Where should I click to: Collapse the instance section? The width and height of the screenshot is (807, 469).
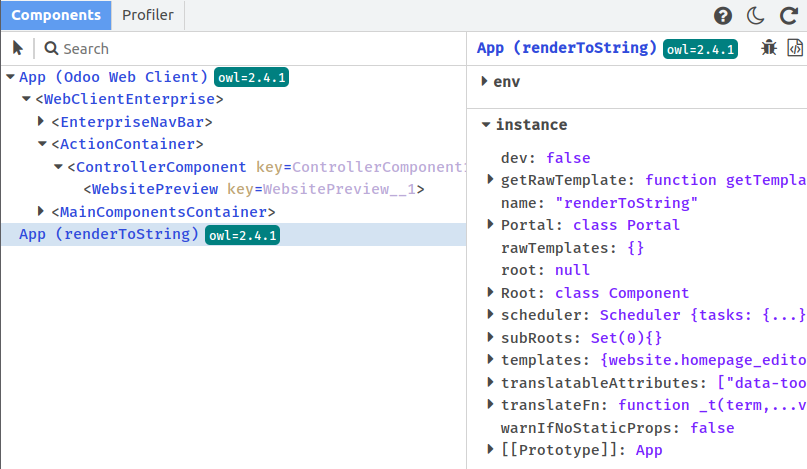[x=485, y=125]
